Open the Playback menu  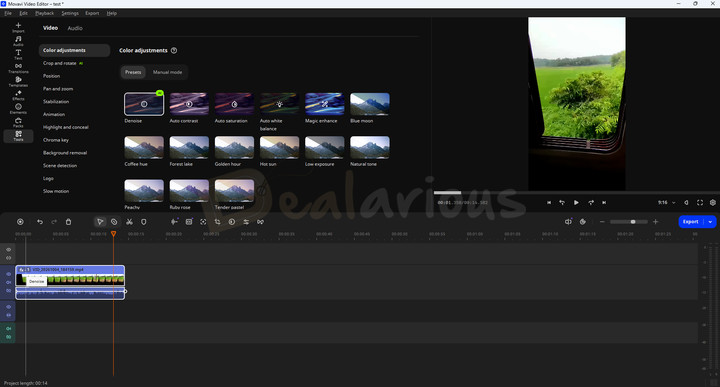click(45, 13)
